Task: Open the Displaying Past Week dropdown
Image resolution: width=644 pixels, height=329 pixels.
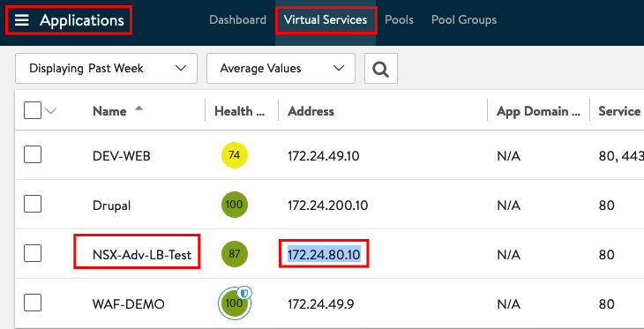Action: point(106,68)
